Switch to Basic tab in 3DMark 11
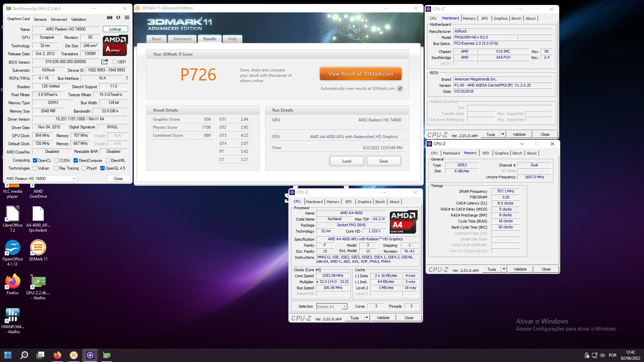Screen dimensions: 644x362 157,39
